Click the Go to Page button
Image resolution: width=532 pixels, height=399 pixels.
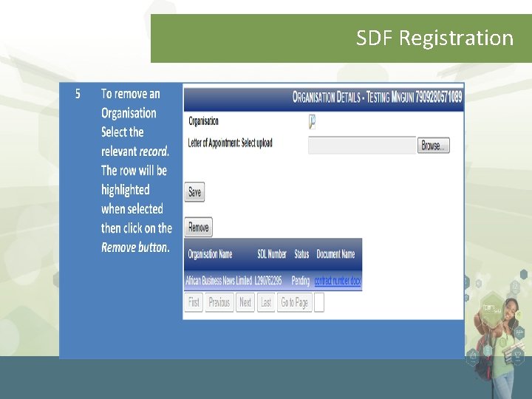[295, 302]
